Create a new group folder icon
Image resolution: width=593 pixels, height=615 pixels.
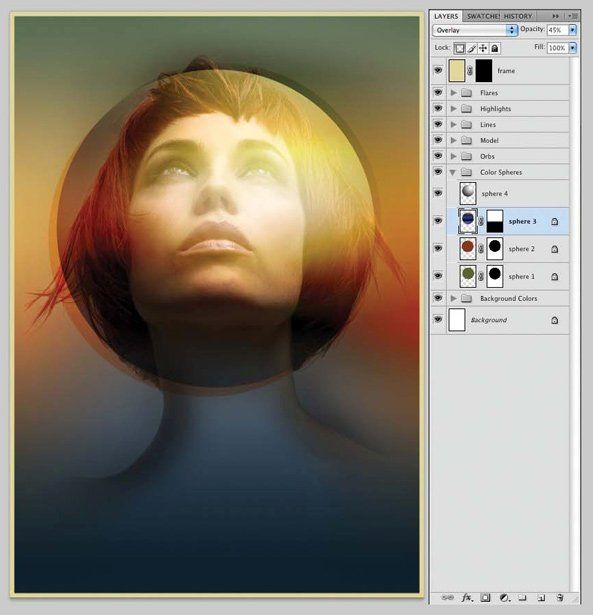[x=522, y=597]
